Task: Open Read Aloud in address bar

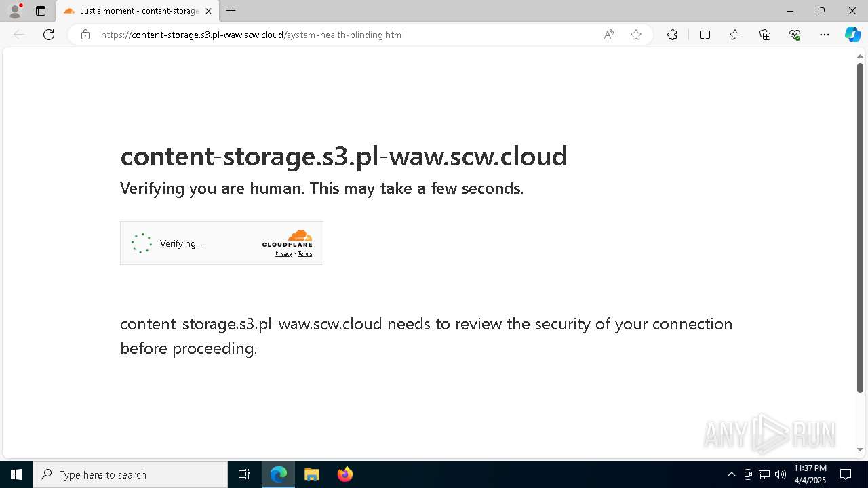Action: (x=609, y=35)
